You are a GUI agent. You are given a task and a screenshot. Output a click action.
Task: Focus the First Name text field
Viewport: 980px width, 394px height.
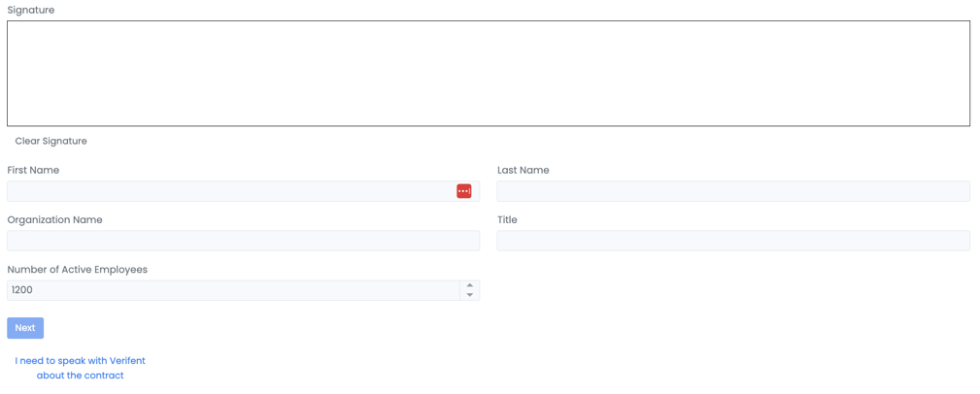pyautogui.click(x=228, y=191)
